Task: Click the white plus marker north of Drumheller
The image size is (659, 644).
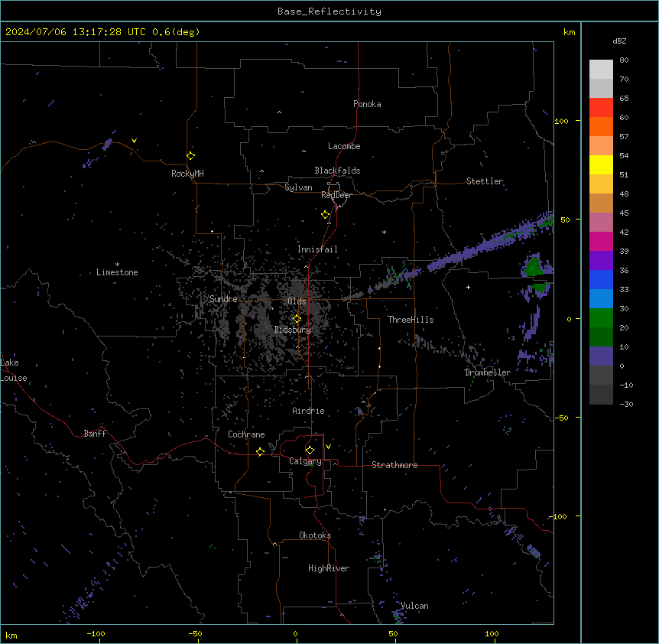Action: (x=468, y=287)
